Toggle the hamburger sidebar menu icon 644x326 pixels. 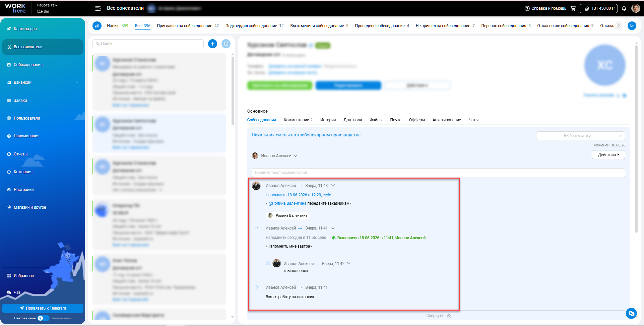tap(98, 8)
